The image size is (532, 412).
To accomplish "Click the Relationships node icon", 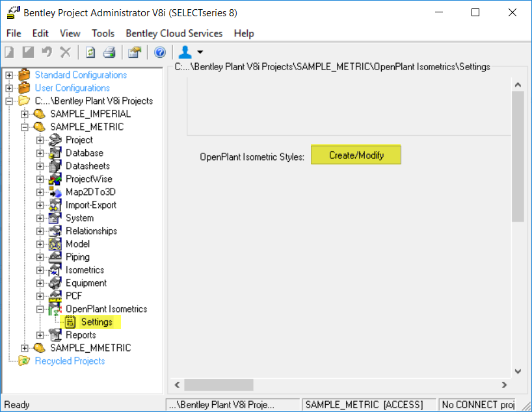I will pyautogui.click(x=55, y=231).
